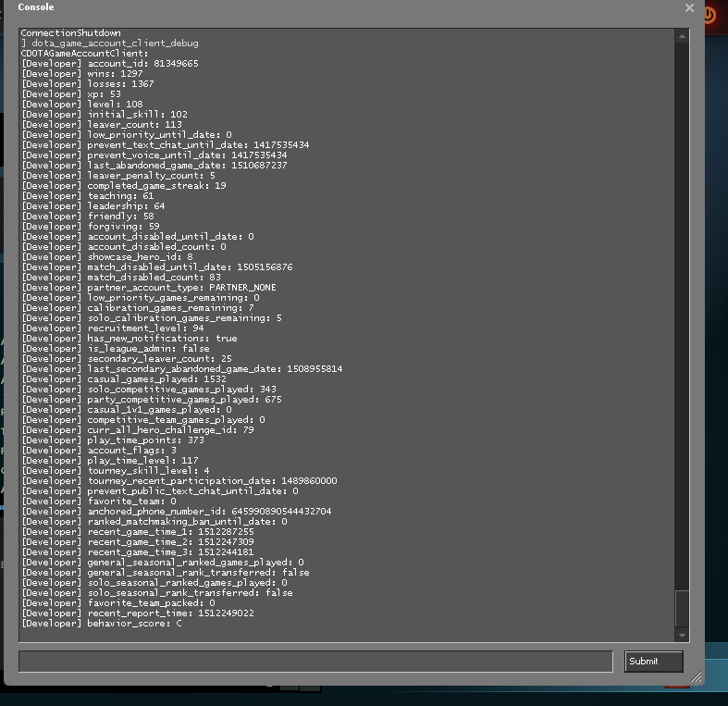This screenshot has width=728, height=706.
Task: Click the scrollbar up arrow
Action: pyautogui.click(x=682, y=36)
